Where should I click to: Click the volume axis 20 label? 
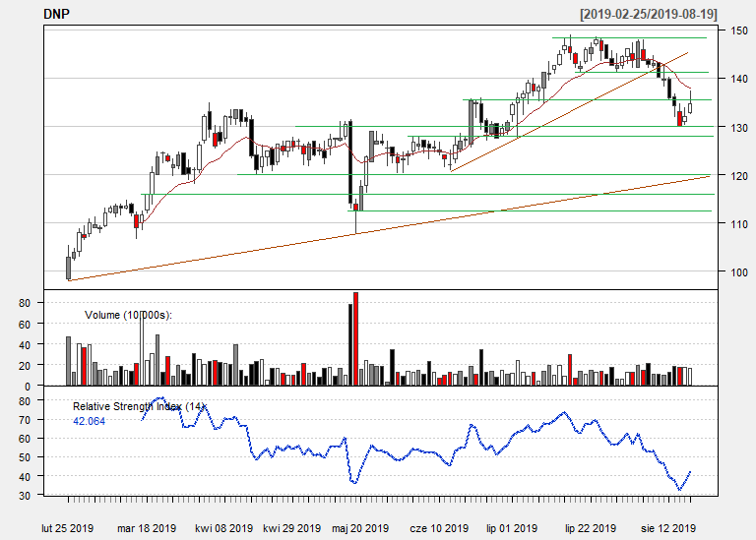pyautogui.click(x=25, y=366)
